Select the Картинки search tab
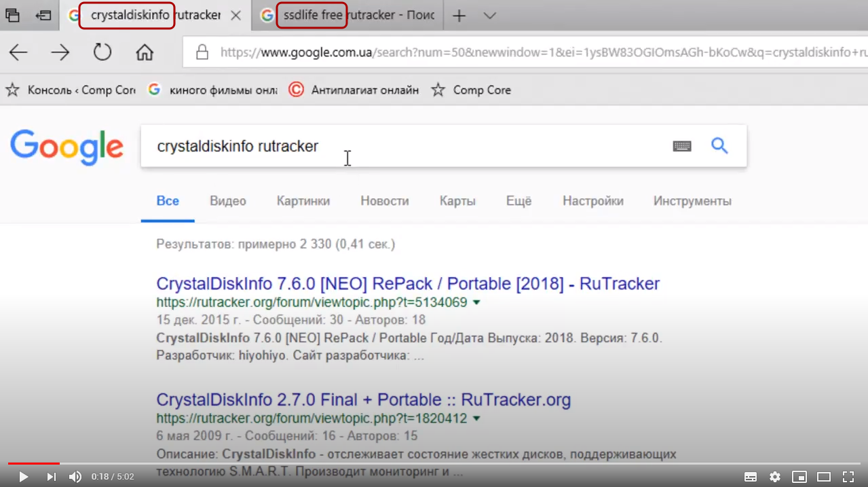Viewport: 868px width, 487px height. (303, 201)
